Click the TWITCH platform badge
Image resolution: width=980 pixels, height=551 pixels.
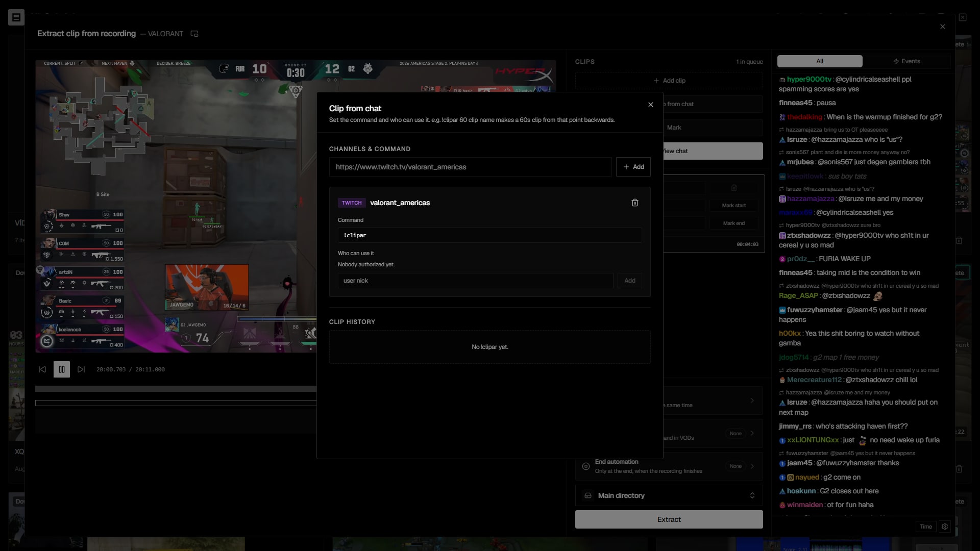(352, 203)
